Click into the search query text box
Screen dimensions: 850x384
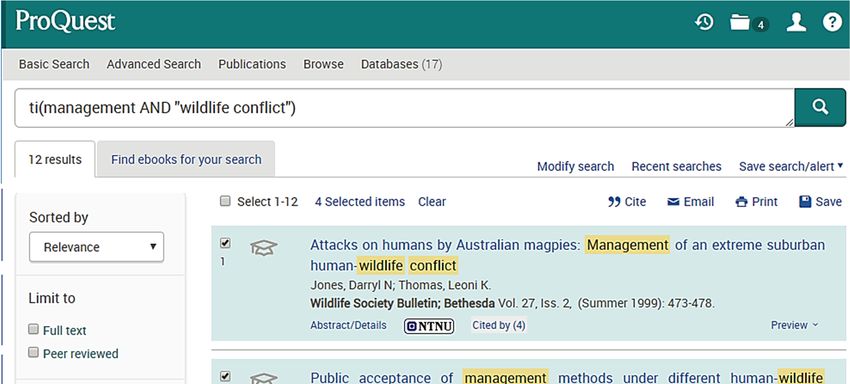[404, 108]
